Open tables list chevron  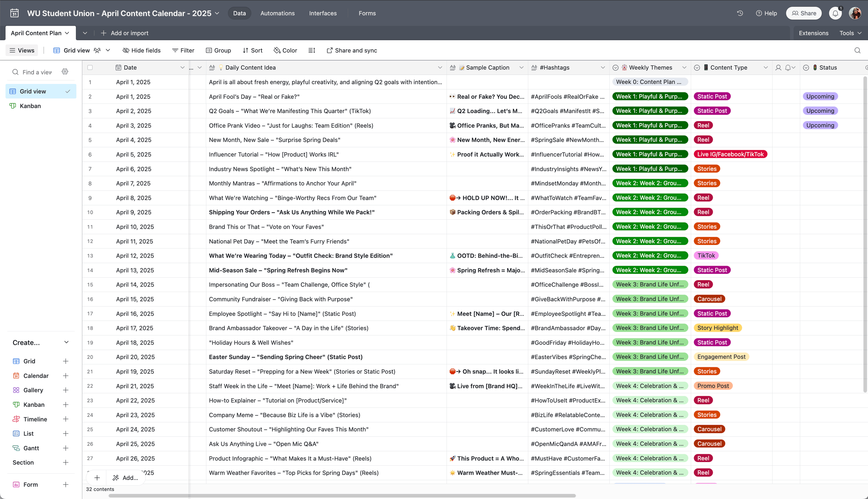(x=85, y=33)
